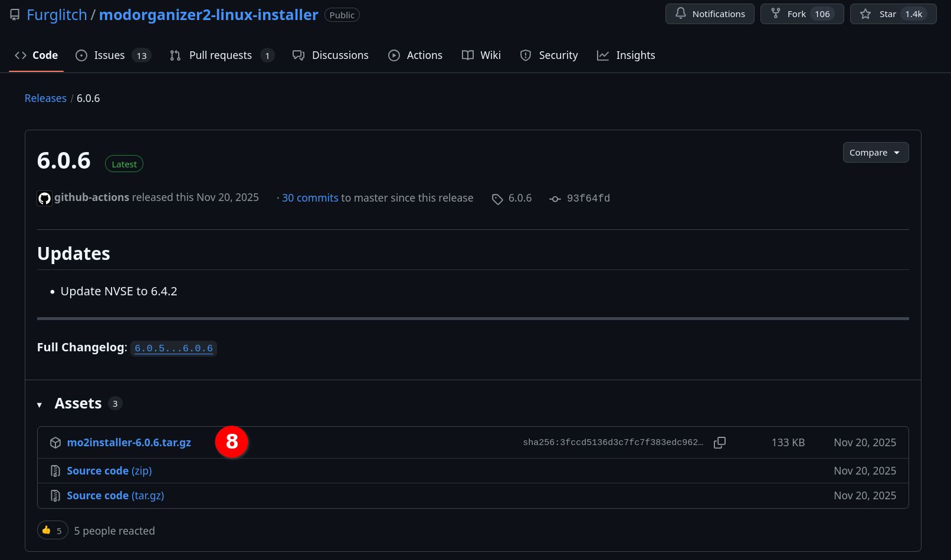Open the Pull requests tab

tap(222, 55)
